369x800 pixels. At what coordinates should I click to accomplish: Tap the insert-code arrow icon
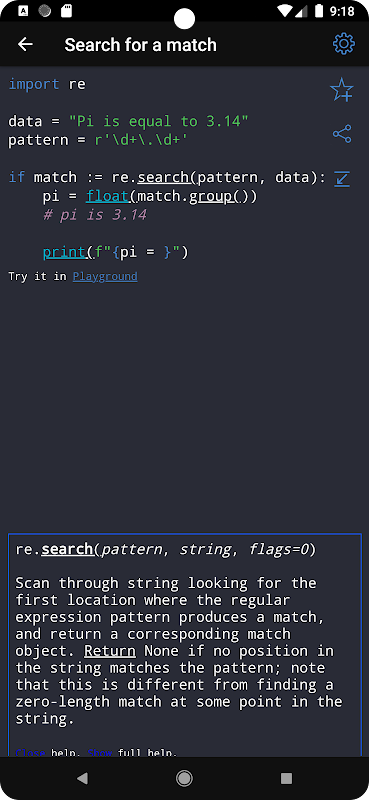coord(342,179)
